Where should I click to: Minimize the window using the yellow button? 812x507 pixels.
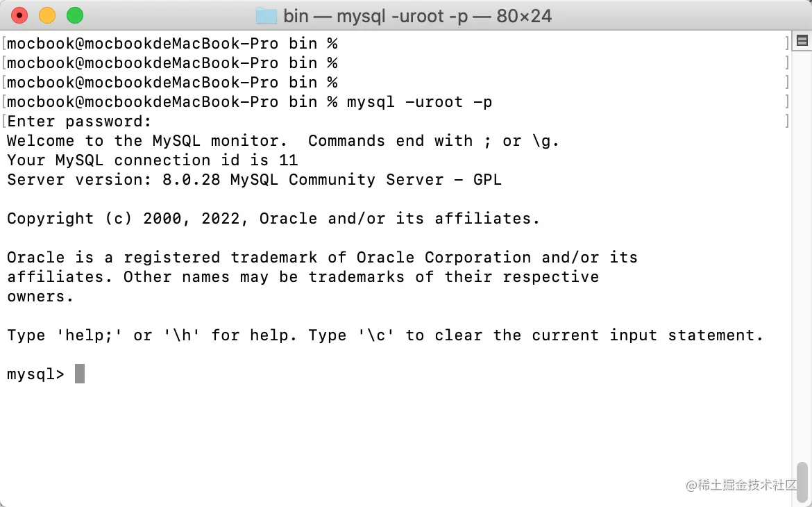click(47, 15)
